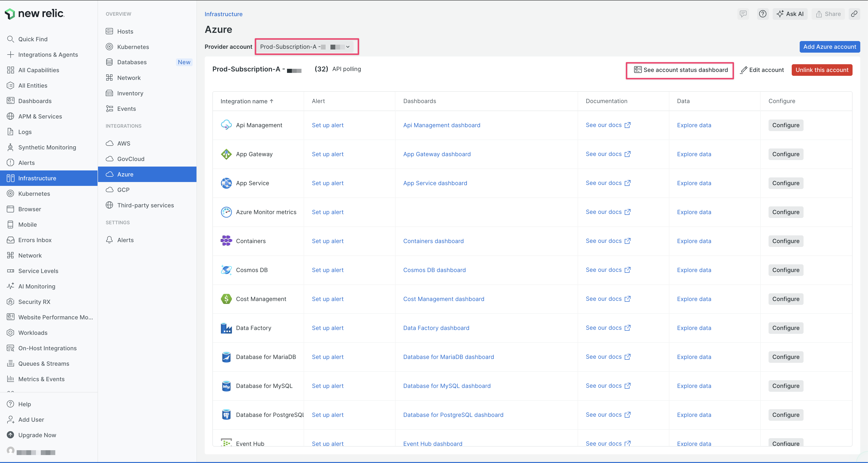The width and height of the screenshot is (868, 463).
Task: Click the feedback chat bubble icon
Action: [x=743, y=14]
